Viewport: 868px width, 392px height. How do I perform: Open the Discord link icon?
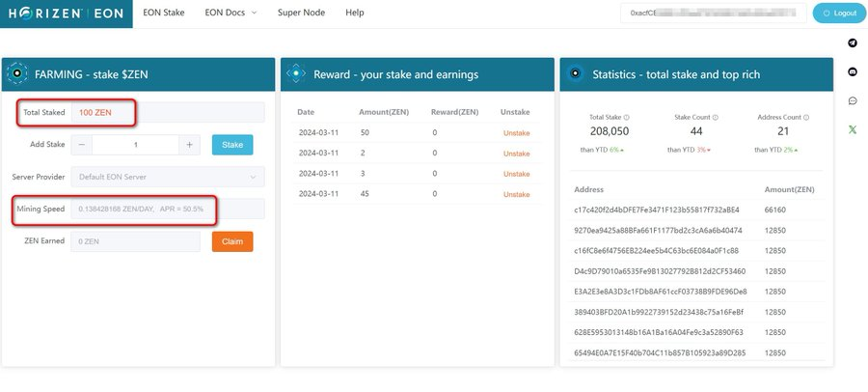click(x=853, y=71)
